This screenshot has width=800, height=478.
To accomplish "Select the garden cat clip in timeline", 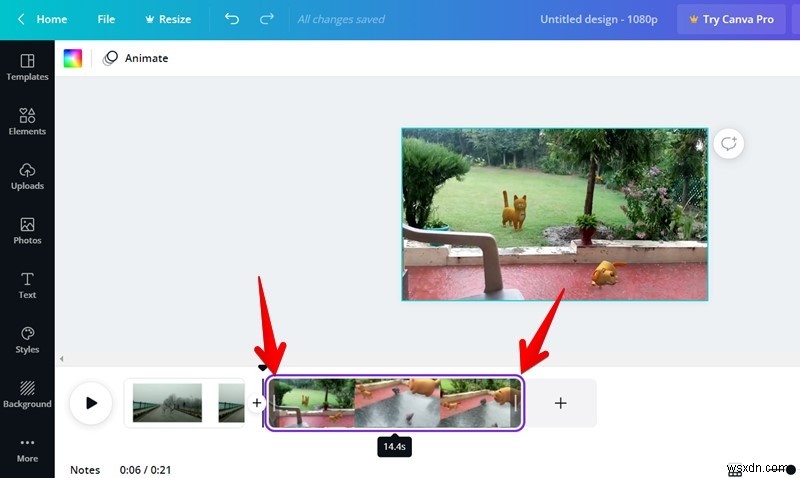I will coord(394,403).
